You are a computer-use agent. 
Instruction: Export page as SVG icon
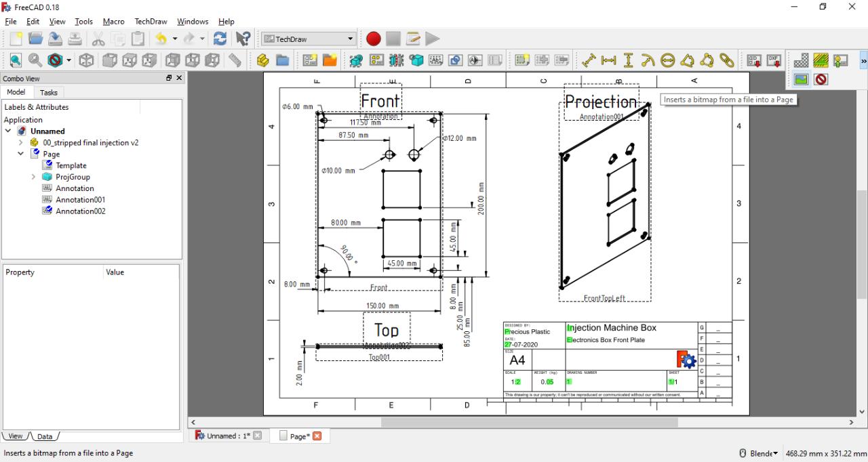click(754, 61)
